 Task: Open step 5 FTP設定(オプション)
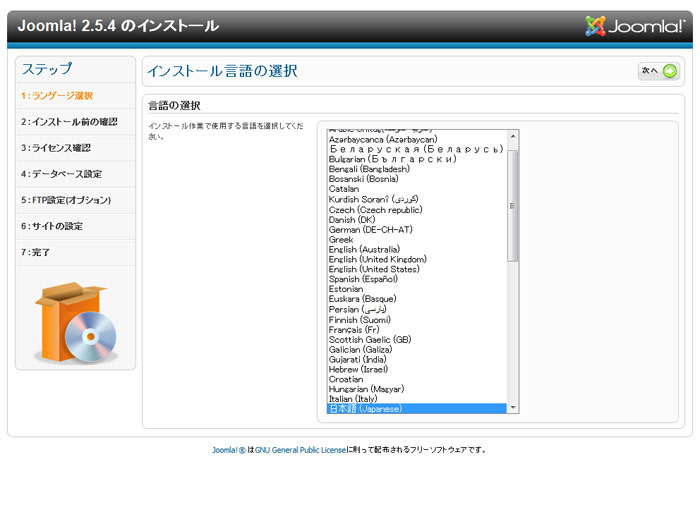pos(66,200)
